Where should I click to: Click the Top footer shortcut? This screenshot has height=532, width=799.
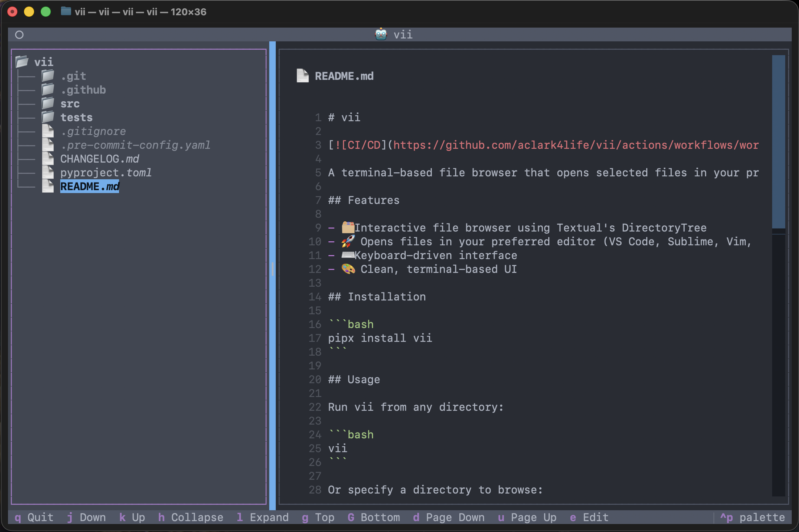318,517
